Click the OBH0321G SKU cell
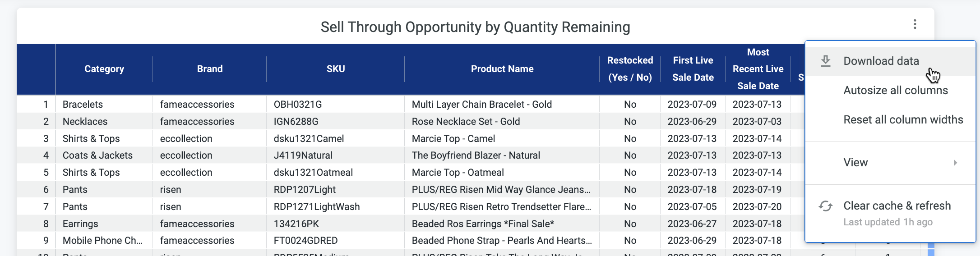The image size is (980, 256). click(336, 104)
